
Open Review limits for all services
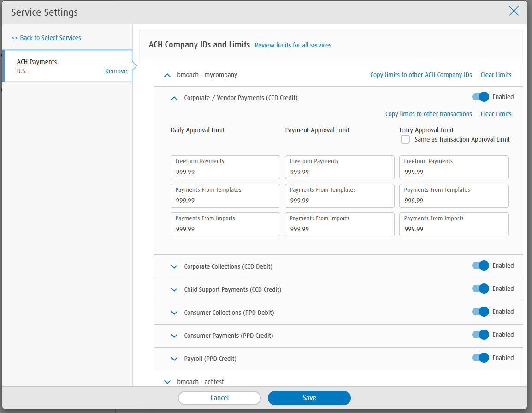(293, 45)
